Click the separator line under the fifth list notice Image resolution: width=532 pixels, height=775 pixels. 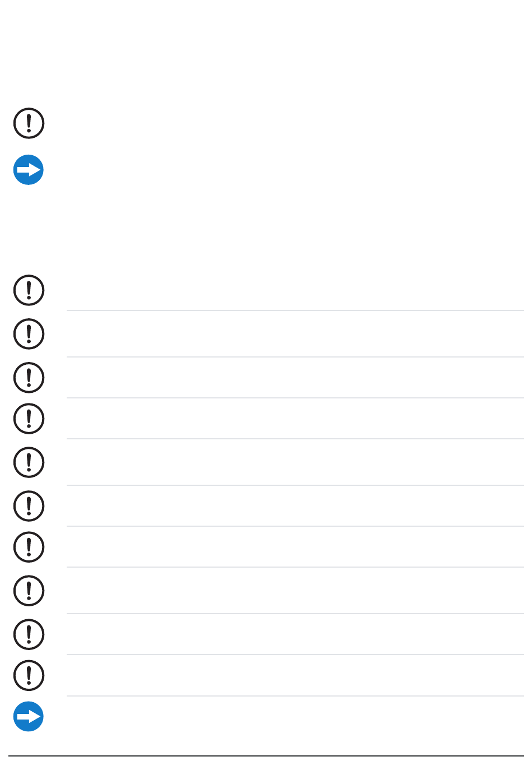[295, 485]
